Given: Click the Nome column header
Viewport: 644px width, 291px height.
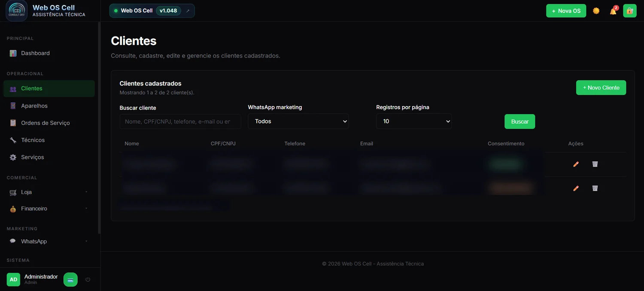Looking at the screenshot, I should (x=132, y=144).
